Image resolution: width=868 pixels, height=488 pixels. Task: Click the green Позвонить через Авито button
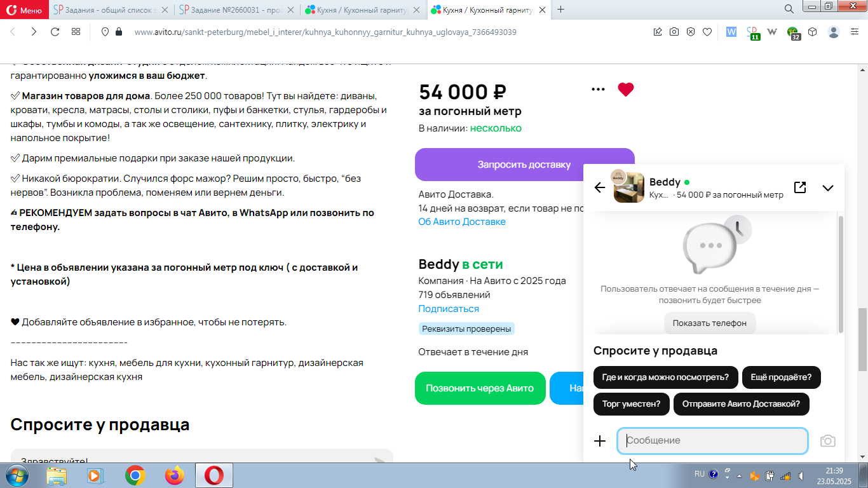pyautogui.click(x=480, y=388)
